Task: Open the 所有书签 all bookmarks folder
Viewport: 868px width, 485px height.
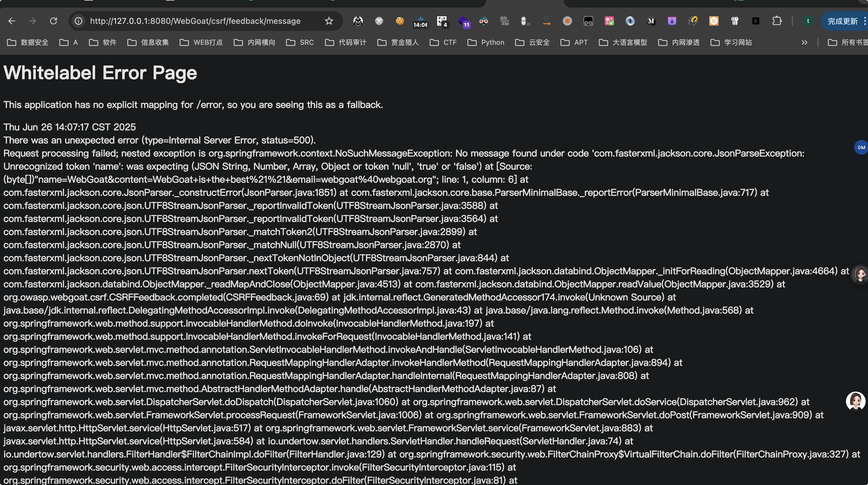Action: pyautogui.click(x=847, y=42)
